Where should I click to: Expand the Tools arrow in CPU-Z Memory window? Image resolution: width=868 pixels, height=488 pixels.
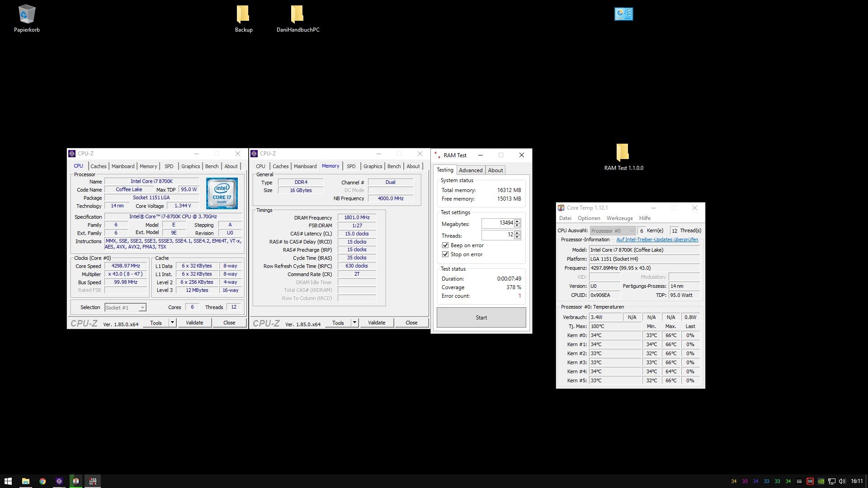354,323
